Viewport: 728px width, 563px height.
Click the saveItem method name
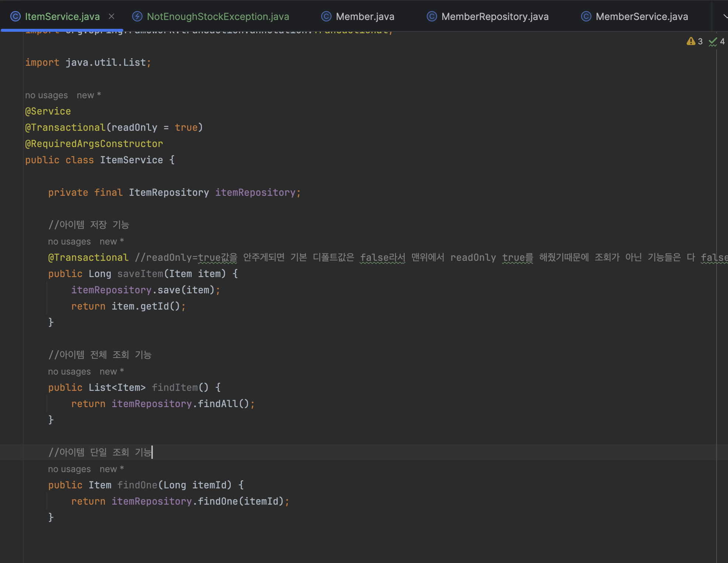[140, 274]
